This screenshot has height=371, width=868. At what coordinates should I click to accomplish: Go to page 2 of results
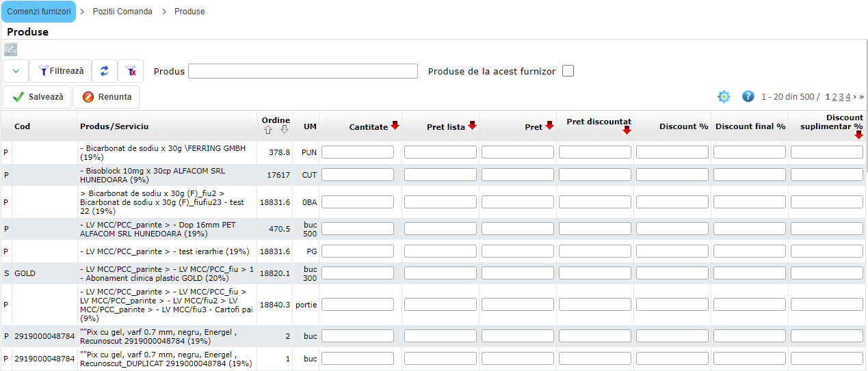[x=834, y=97]
